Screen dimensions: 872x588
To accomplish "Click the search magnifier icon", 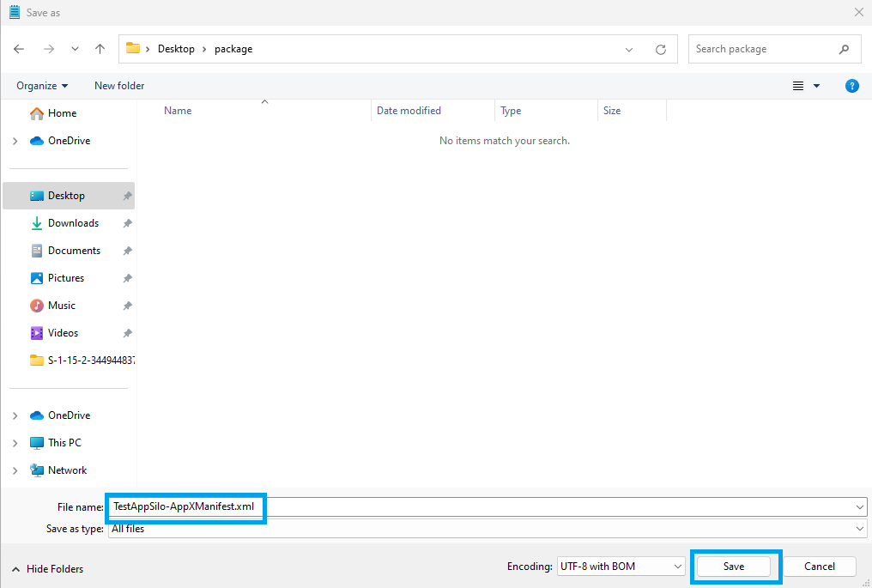I will pos(844,49).
